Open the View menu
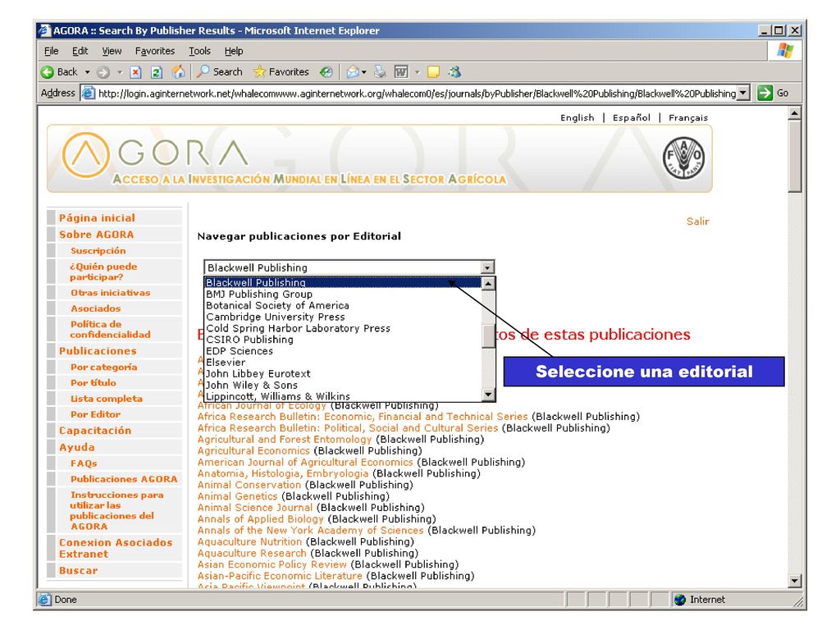The image size is (840, 630). (x=112, y=51)
